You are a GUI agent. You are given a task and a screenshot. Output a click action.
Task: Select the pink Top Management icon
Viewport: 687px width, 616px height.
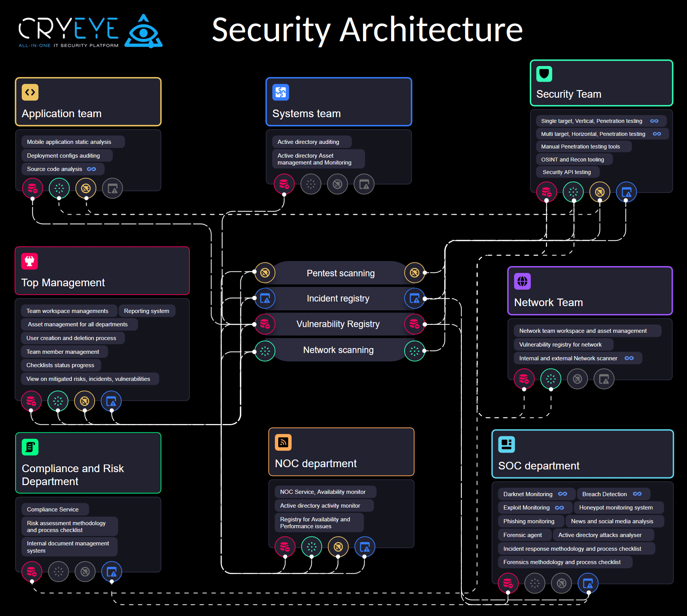[x=29, y=261]
